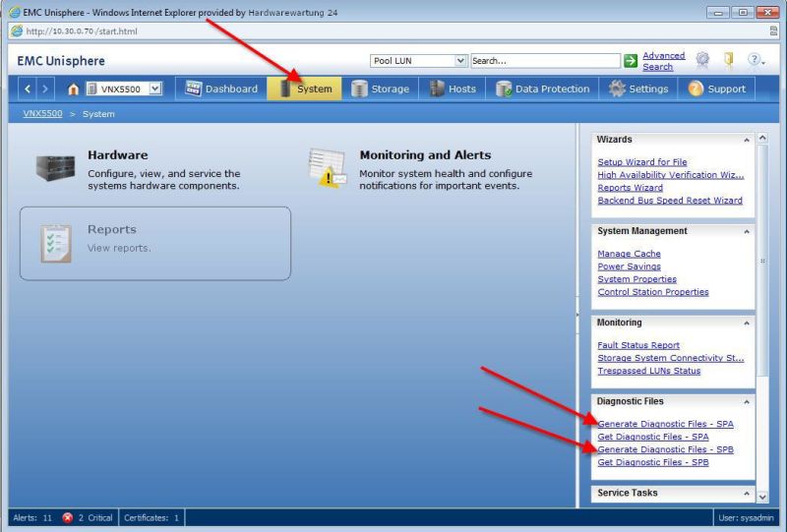This screenshot has height=532, width=787.
Task: Click the task pane scrollbar down arrow
Action: (x=762, y=498)
